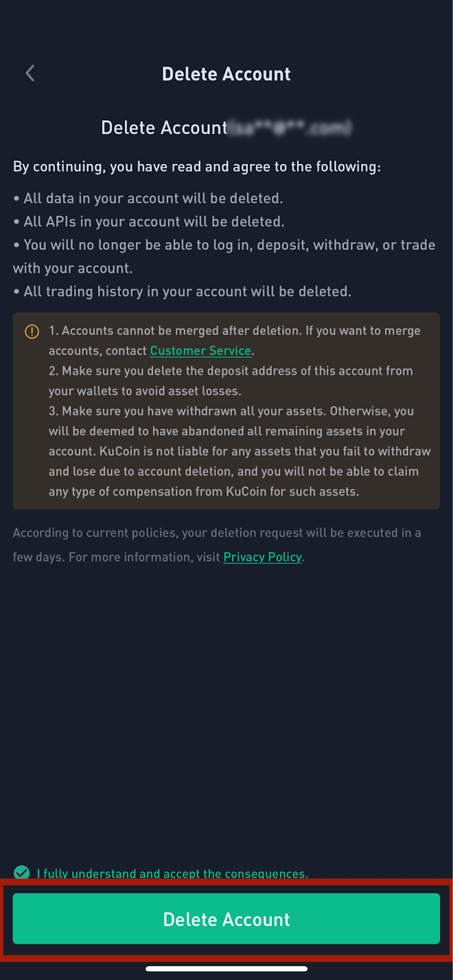Image resolution: width=453 pixels, height=980 pixels.
Task: Select 'All APIs in your account' bullet
Action: 149,222
